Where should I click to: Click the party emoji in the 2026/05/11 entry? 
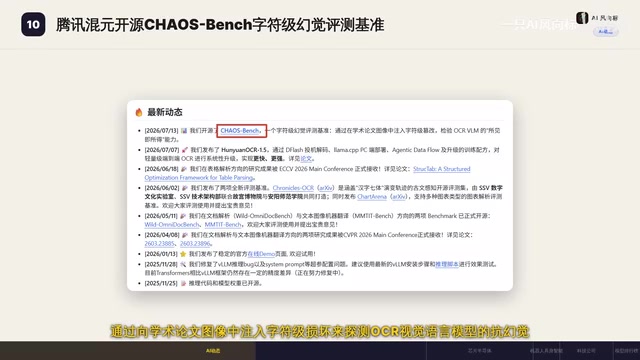click(x=183, y=216)
